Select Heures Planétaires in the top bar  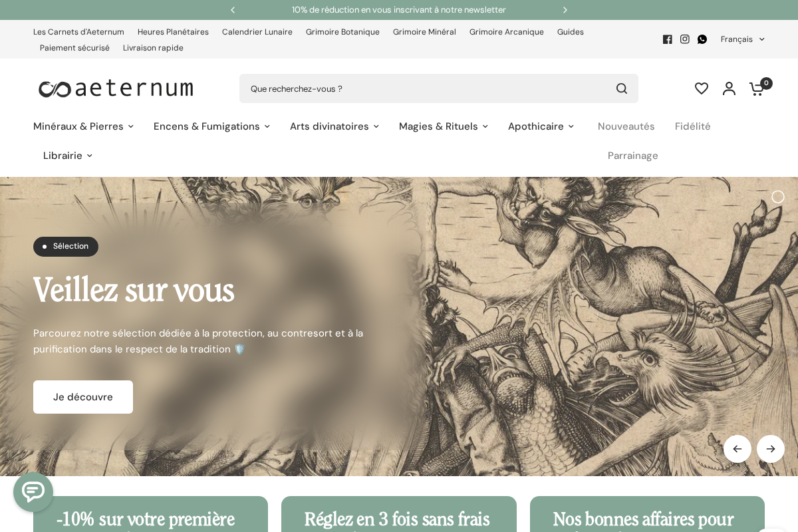tap(173, 32)
